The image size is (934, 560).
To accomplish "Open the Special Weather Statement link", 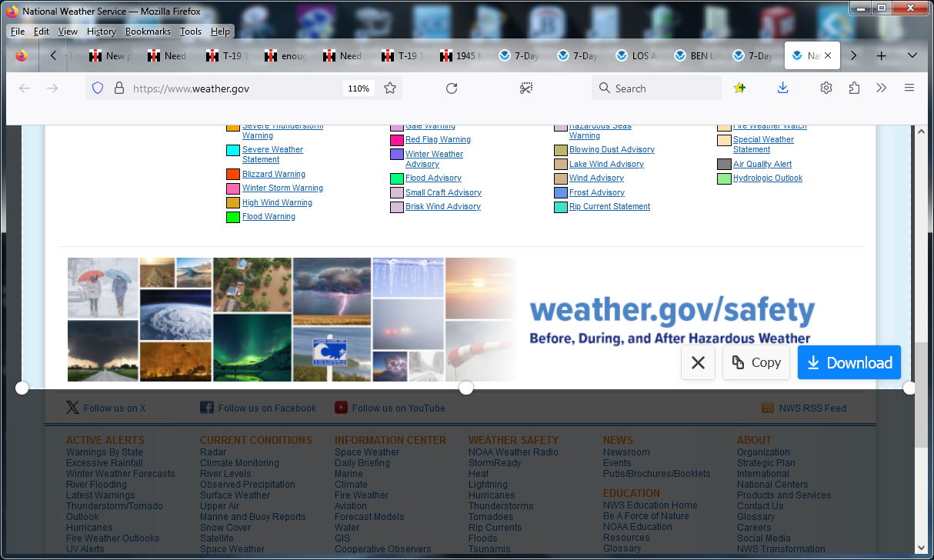I will click(x=763, y=145).
